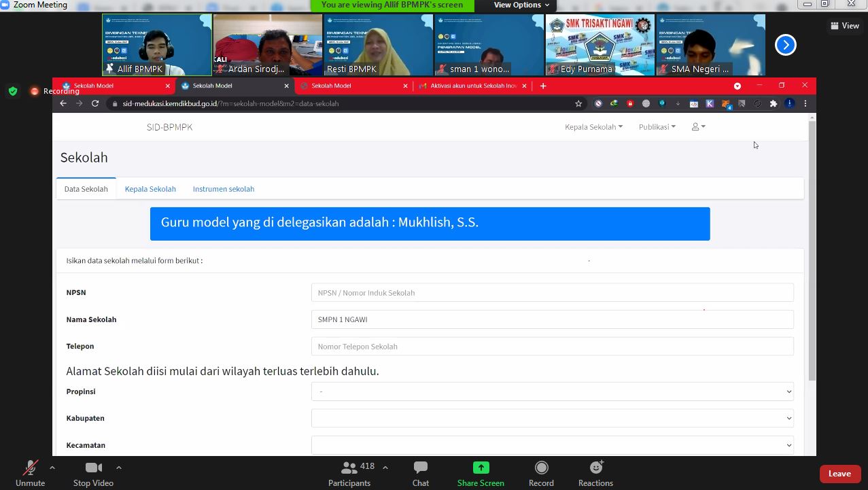Start recording with the Record button

pyautogui.click(x=541, y=473)
